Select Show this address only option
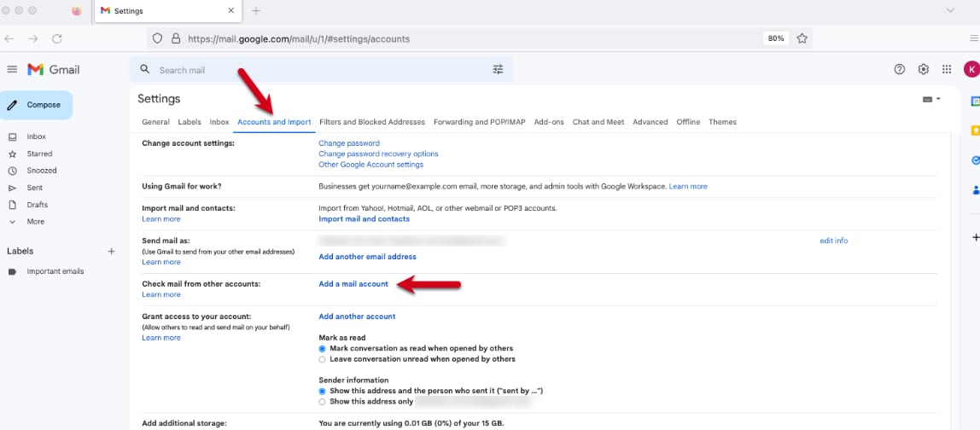This screenshot has width=980, height=430. click(x=323, y=402)
